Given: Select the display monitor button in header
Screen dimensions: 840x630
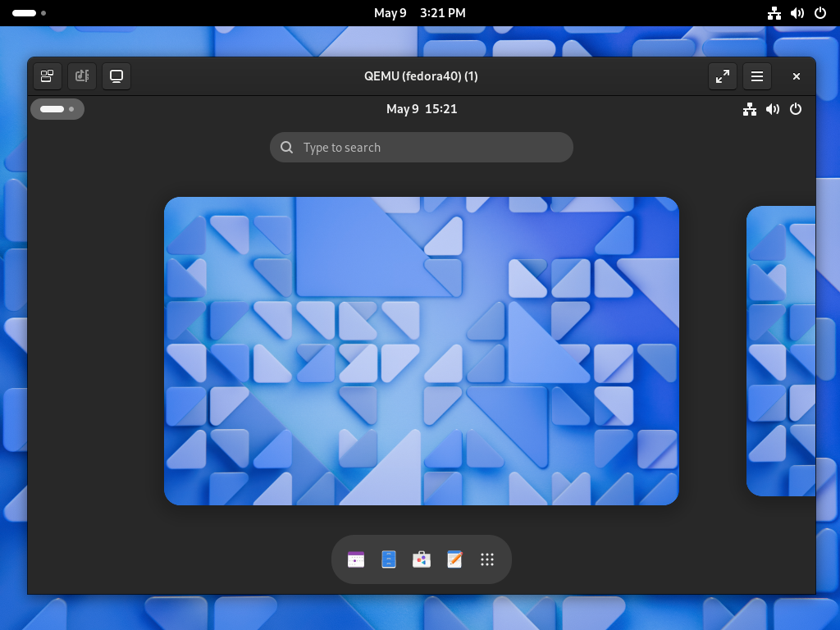Looking at the screenshot, I should pyautogui.click(x=116, y=76).
